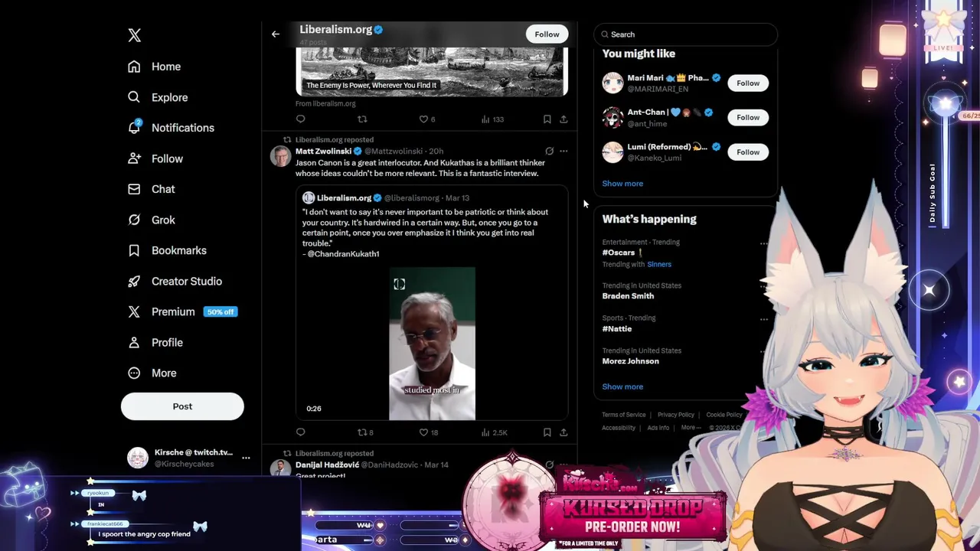980x551 pixels.
Task: Open @liberalismorg handle in quoted post
Action: 412,198
